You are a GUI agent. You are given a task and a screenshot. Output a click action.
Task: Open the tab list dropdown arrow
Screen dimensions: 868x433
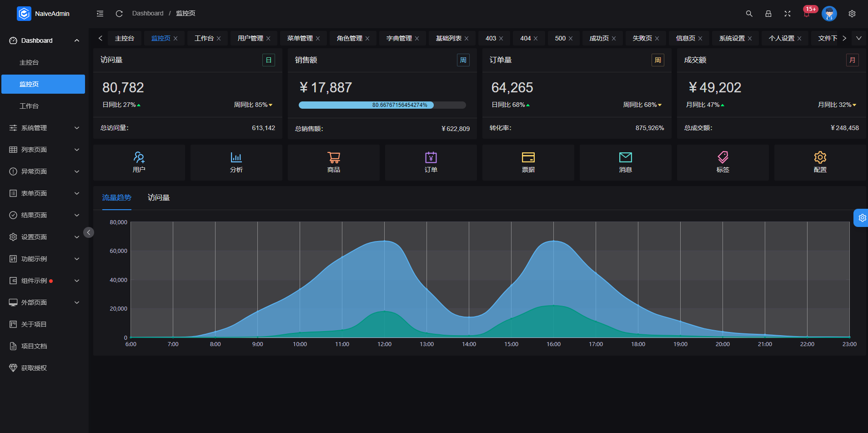coord(858,38)
